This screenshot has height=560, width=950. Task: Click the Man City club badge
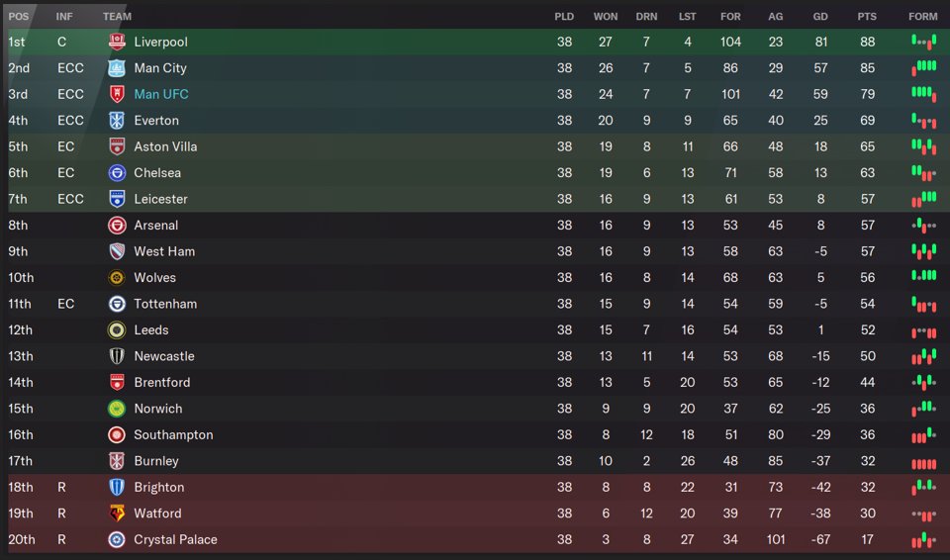(117, 68)
